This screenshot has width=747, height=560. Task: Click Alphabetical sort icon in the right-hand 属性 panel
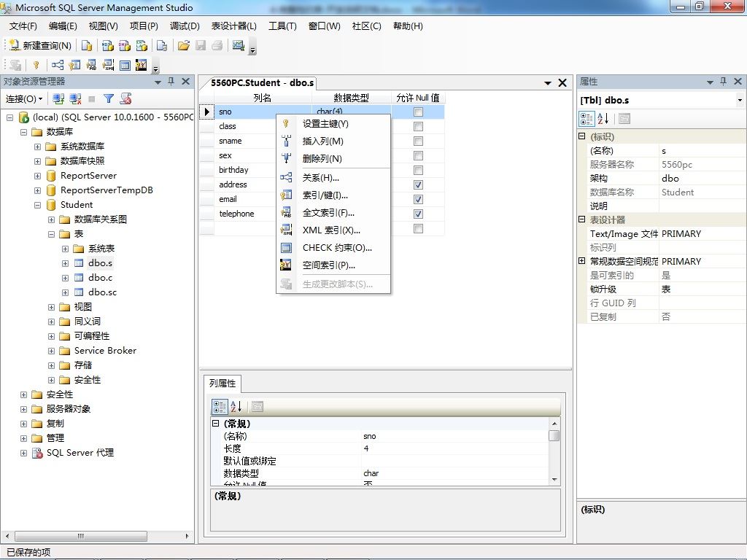tap(603, 119)
